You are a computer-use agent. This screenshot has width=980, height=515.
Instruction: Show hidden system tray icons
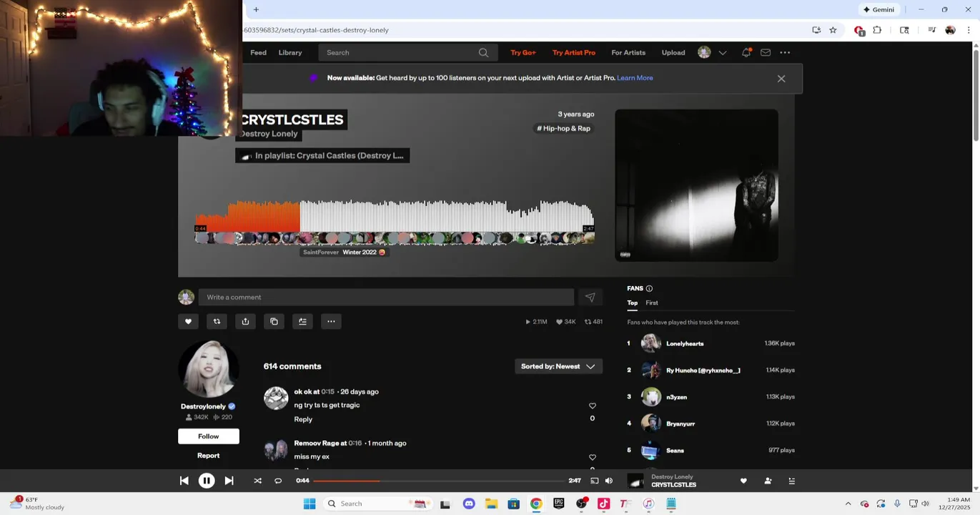click(848, 504)
